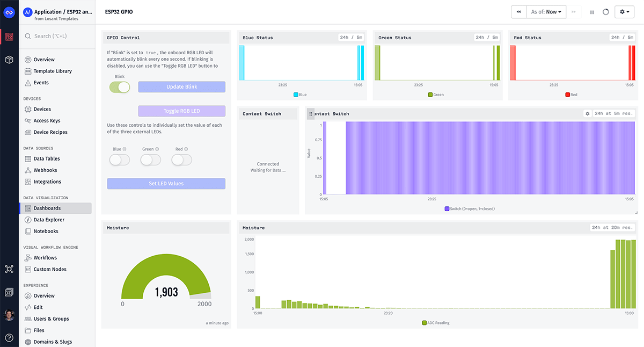Image resolution: width=644 pixels, height=347 pixels.
Task: Toggle the Green LED switch
Action: [x=151, y=160]
